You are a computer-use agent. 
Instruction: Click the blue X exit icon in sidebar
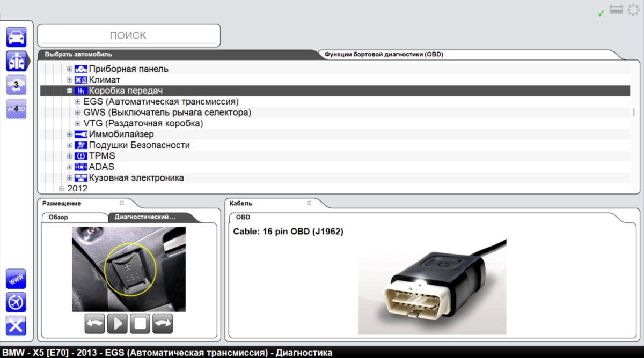pyautogui.click(x=16, y=325)
